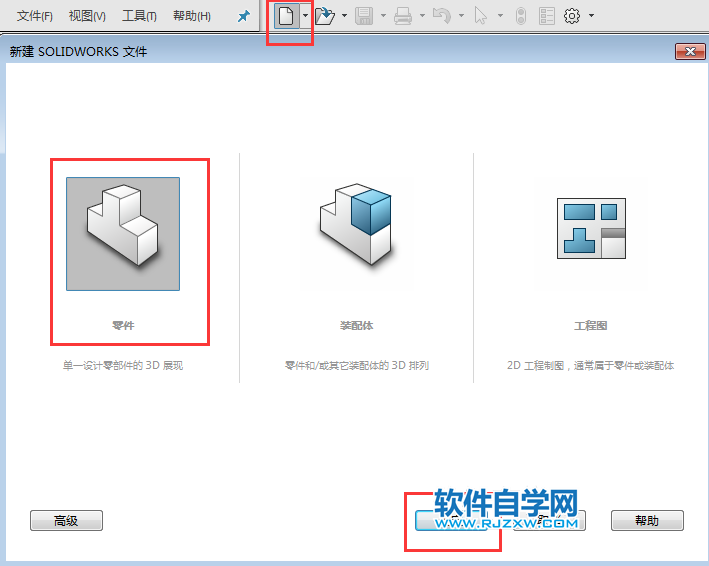Pin the menu bar with pushpin icon

[x=244, y=17]
